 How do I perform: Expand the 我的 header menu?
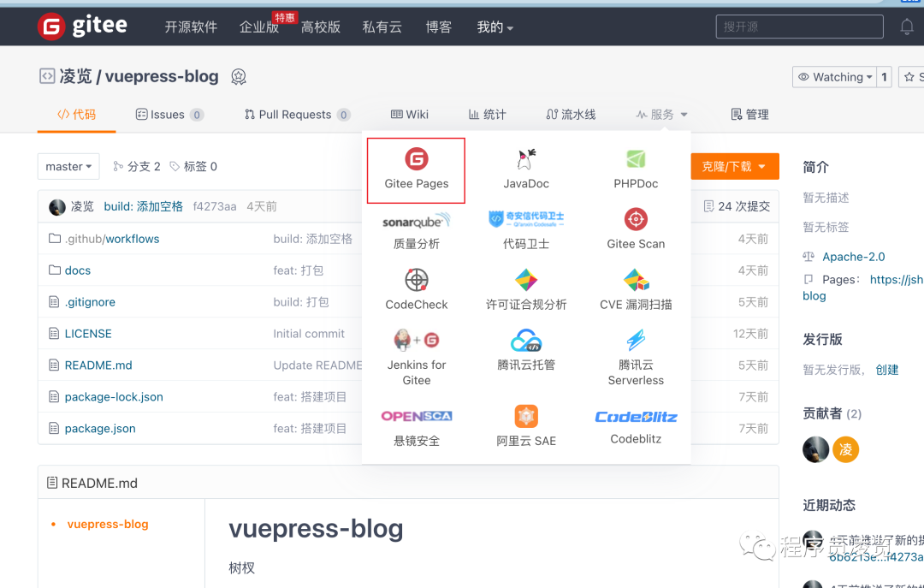click(x=495, y=27)
